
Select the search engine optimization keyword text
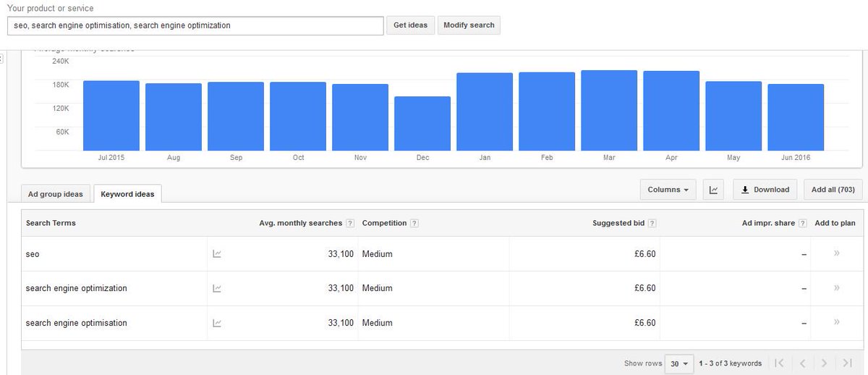coord(76,288)
